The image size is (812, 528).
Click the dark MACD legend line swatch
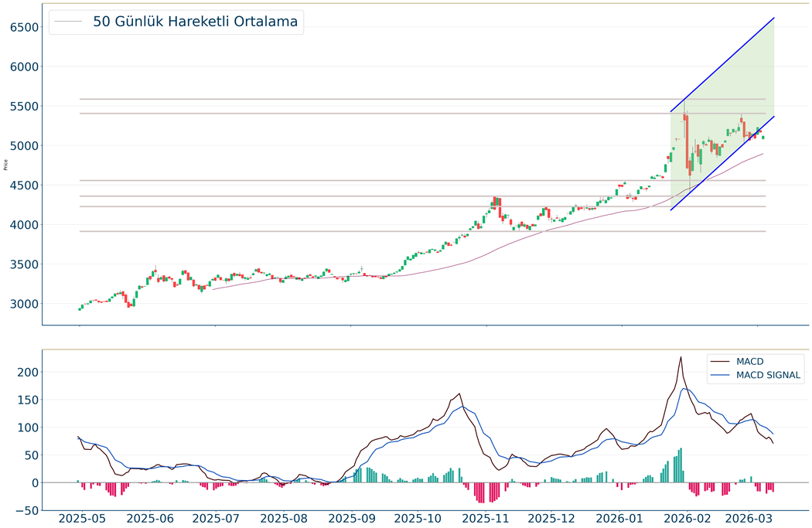(x=720, y=361)
